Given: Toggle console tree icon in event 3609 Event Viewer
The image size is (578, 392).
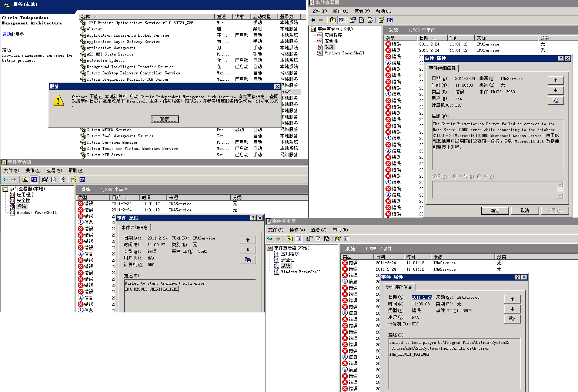Looking at the screenshot, I should [x=298, y=239].
